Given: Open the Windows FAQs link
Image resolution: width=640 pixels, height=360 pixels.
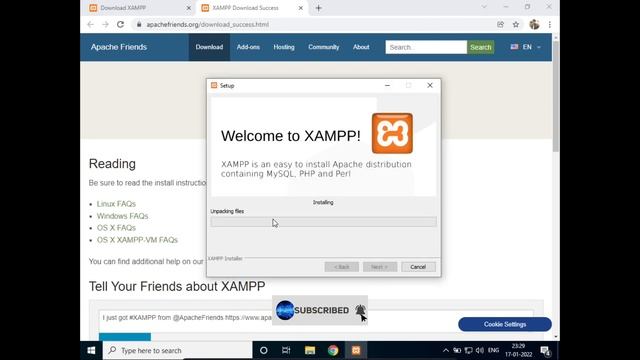Looking at the screenshot, I should pos(122,216).
